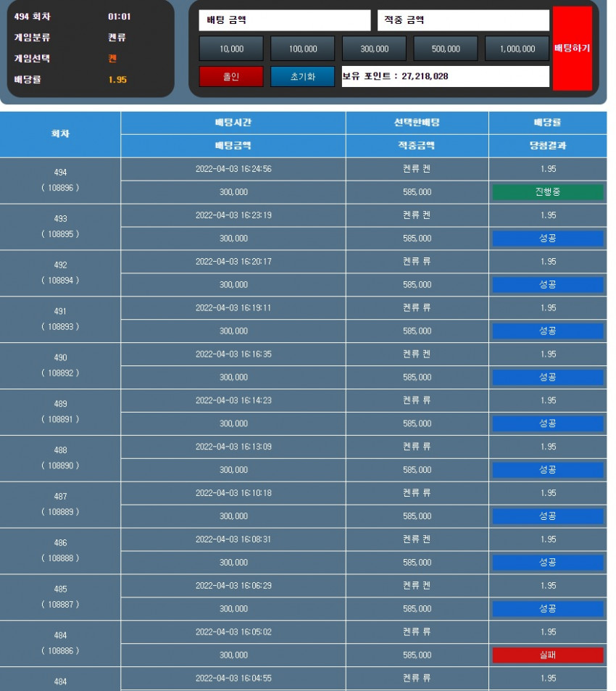The width and height of the screenshot is (616, 691).
Task: Click the round ID ( 108890 )
Action: point(60,466)
